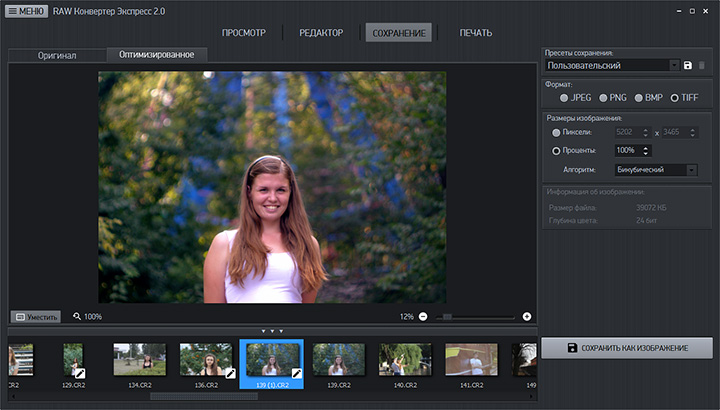Screen dimensions: 720x410
Task: Click the 39072 КБ file size value
Action: point(651,208)
